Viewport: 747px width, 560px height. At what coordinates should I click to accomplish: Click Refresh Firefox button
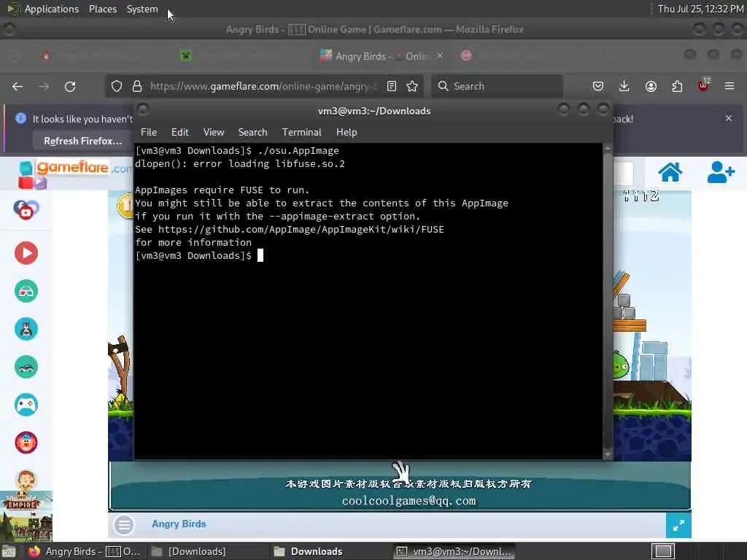coord(83,141)
